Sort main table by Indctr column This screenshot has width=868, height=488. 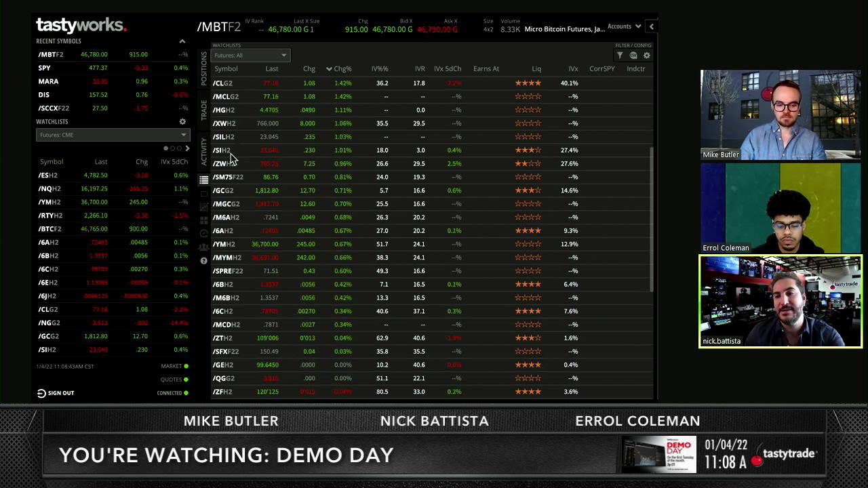tap(635, 69)
